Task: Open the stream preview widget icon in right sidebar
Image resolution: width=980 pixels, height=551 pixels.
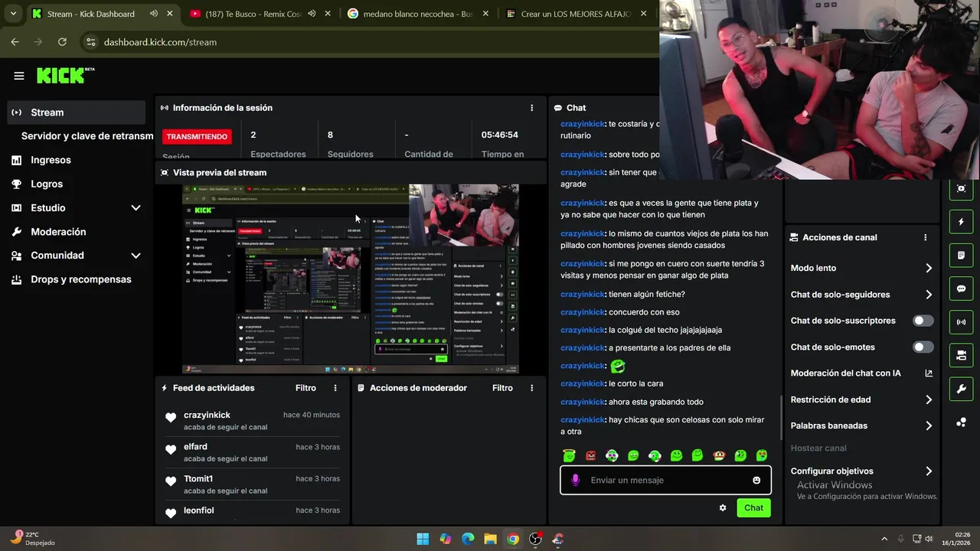Action: [962, 188]
